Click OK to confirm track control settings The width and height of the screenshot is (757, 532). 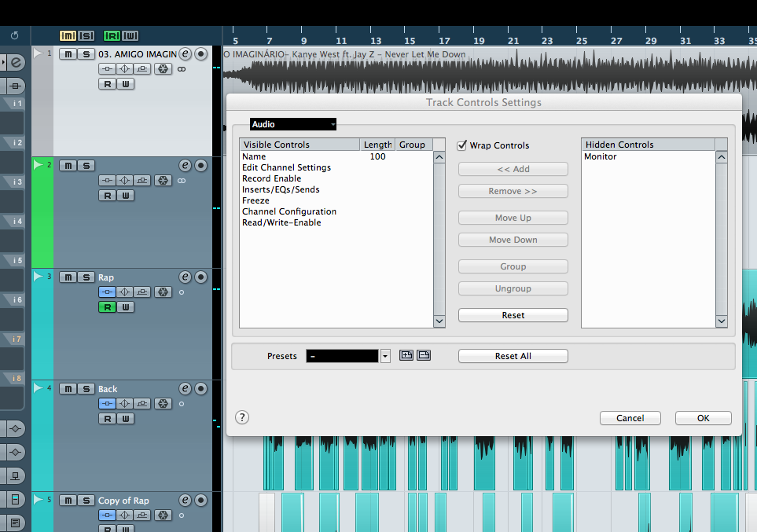[703, 418]
